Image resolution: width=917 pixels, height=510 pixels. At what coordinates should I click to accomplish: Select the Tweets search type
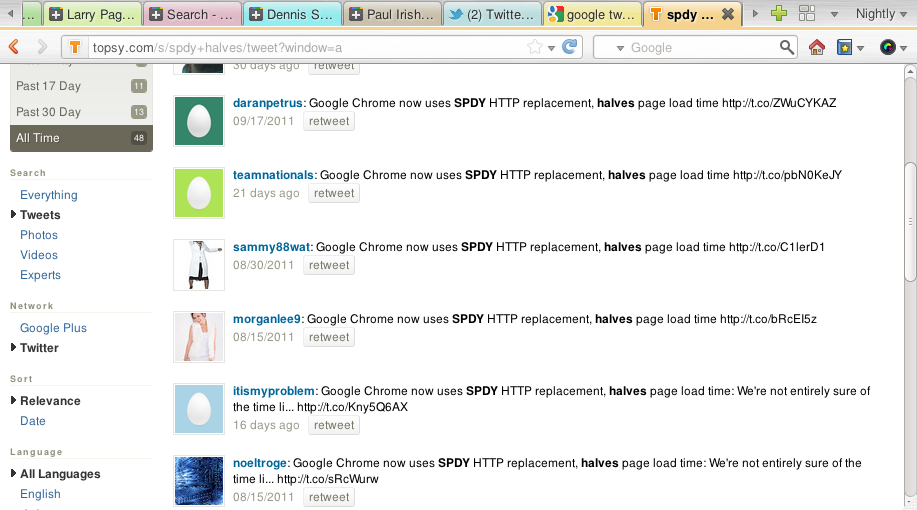coord(40,215)
